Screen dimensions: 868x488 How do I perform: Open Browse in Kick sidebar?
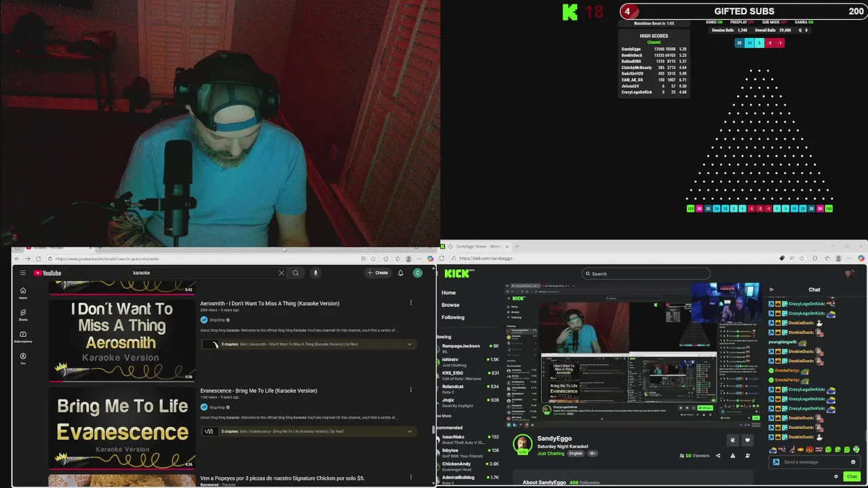click(x=450, y=305)
